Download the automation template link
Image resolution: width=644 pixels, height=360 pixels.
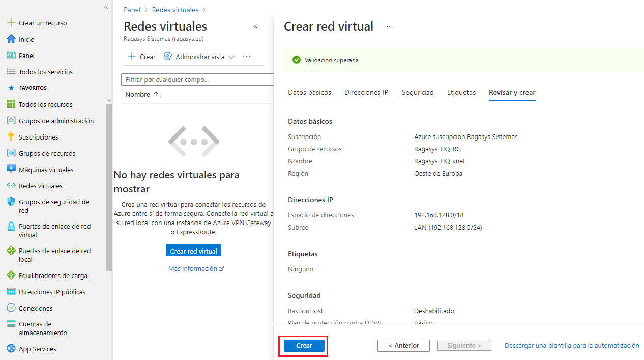[572, 345]
